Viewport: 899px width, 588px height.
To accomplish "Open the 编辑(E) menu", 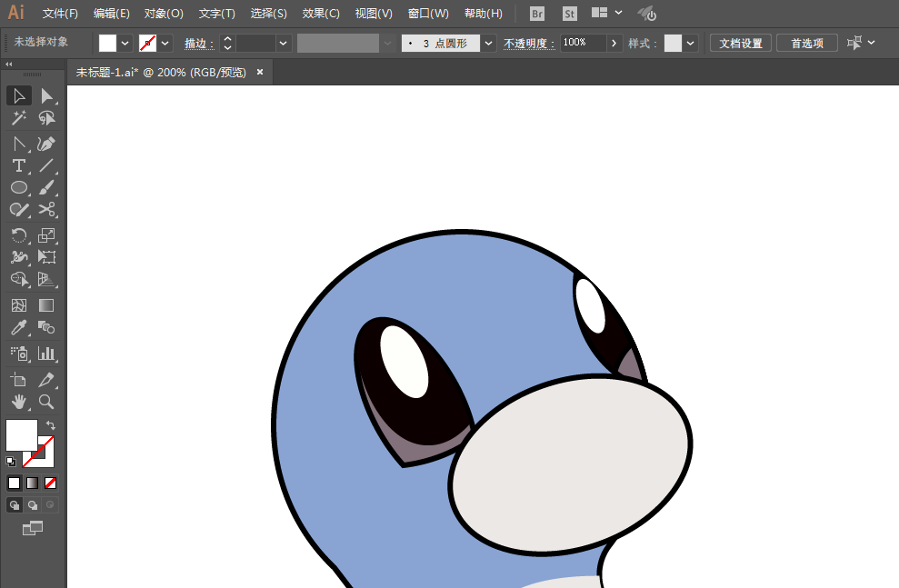I will (x=111, y=14).
